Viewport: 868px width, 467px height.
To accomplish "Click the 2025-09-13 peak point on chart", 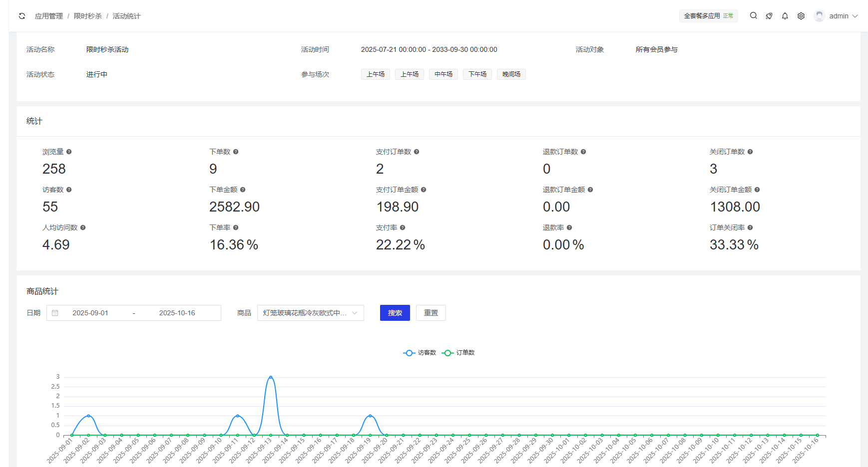I will (271, 377).
